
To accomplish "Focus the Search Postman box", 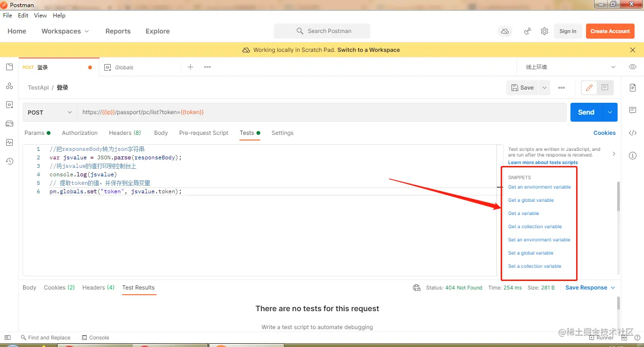I will pos(322,31).
